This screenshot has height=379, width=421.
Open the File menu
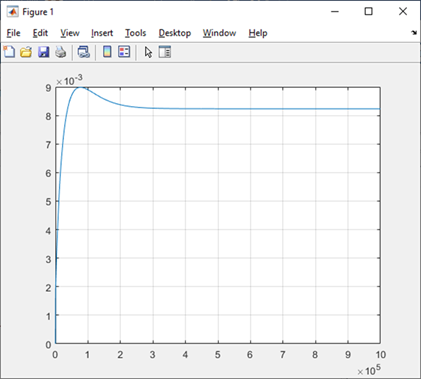click(x=13, y=33)
